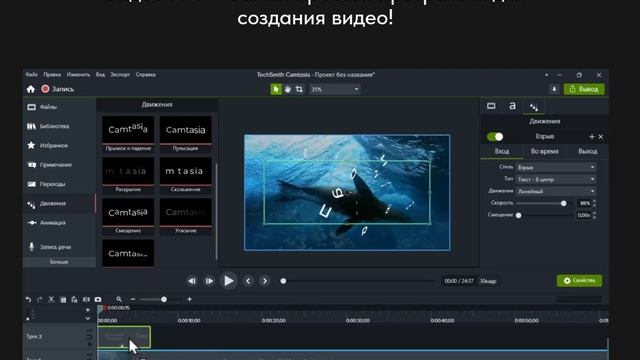
Task: Click the Home icon in toolbar
Action: (x=31, y=89)
